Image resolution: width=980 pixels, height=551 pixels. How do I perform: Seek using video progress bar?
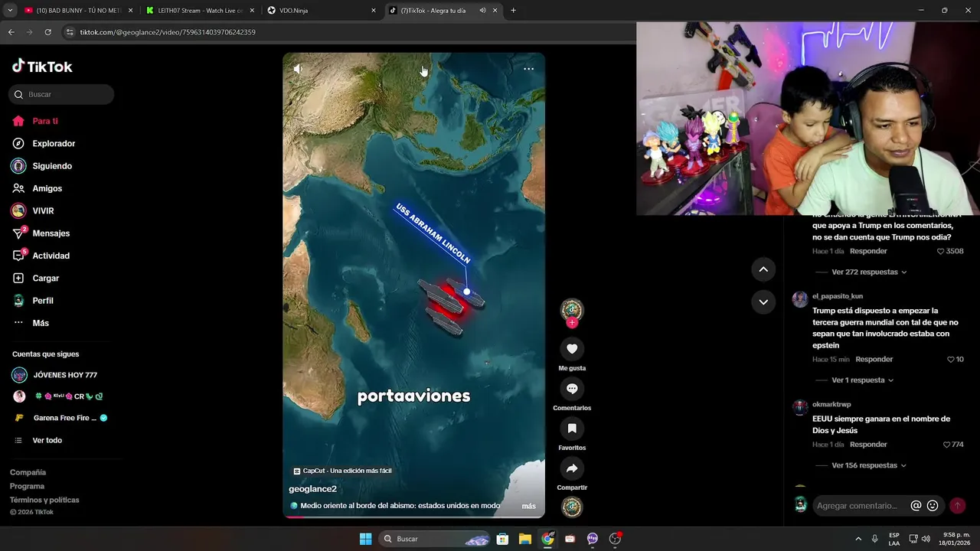coord(413,517)
